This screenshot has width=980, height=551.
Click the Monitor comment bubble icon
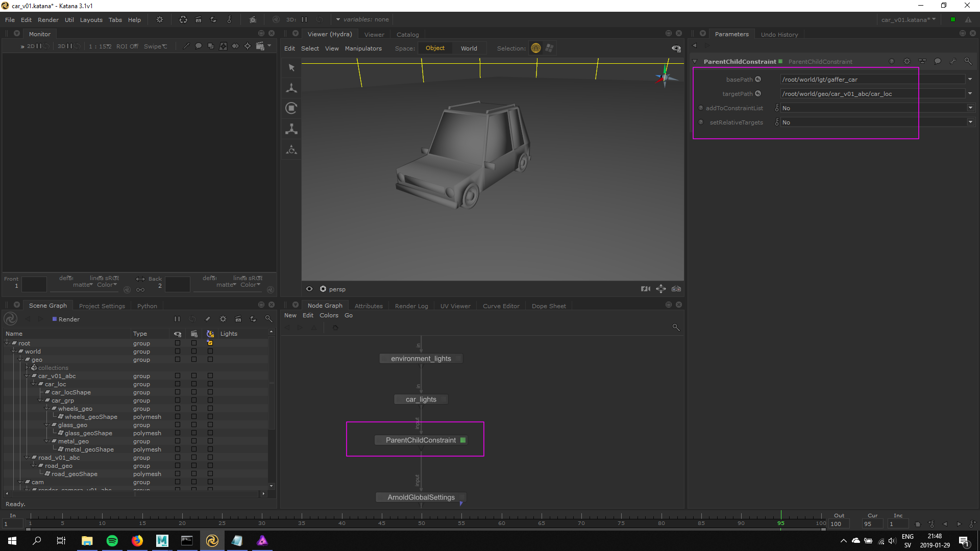pyautogui.click(x=199, y=46)
